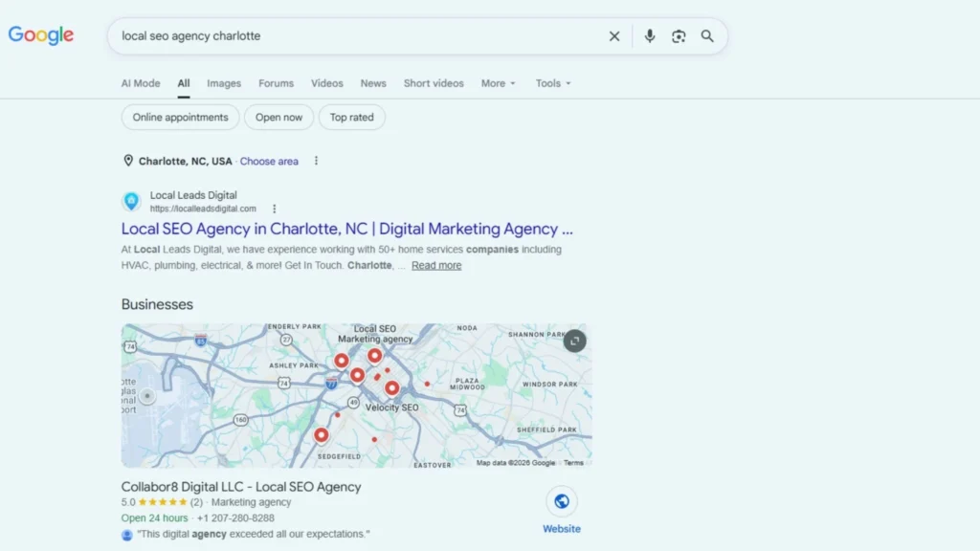Click the localleadsdigital.com URL text

point(203,209)
